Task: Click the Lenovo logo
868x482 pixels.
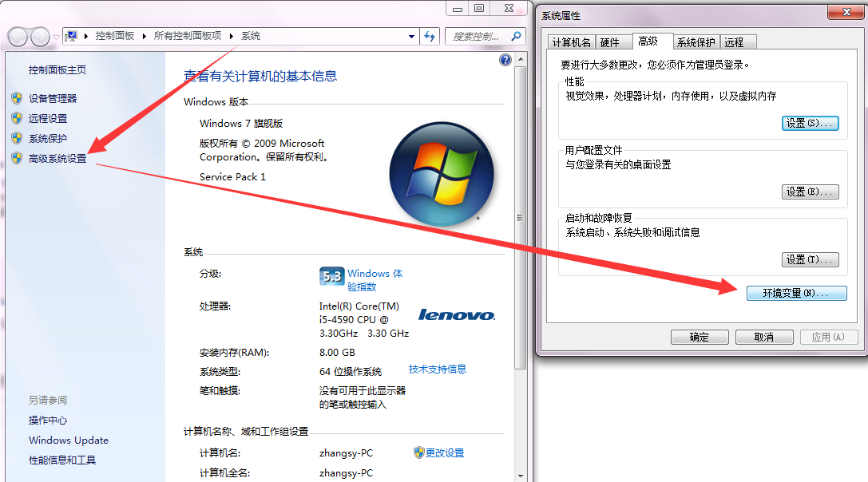Action: pos(456,315)
